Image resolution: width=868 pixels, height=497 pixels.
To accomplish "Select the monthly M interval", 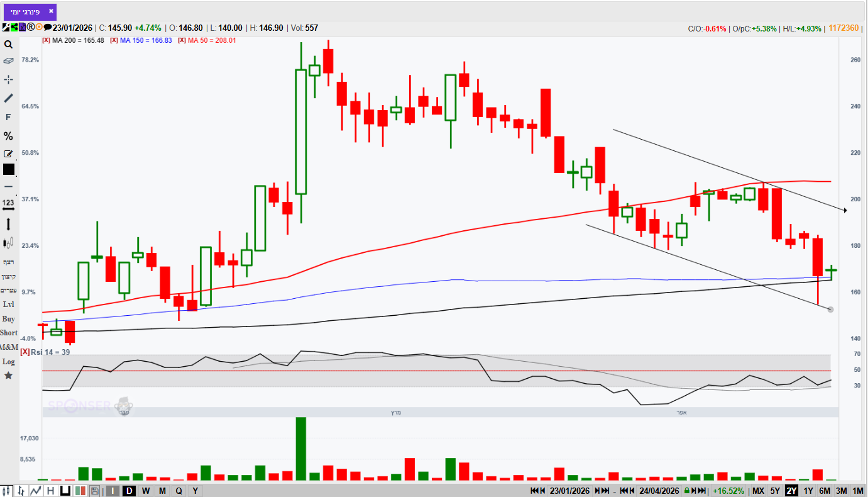I will tap(162, 491).
